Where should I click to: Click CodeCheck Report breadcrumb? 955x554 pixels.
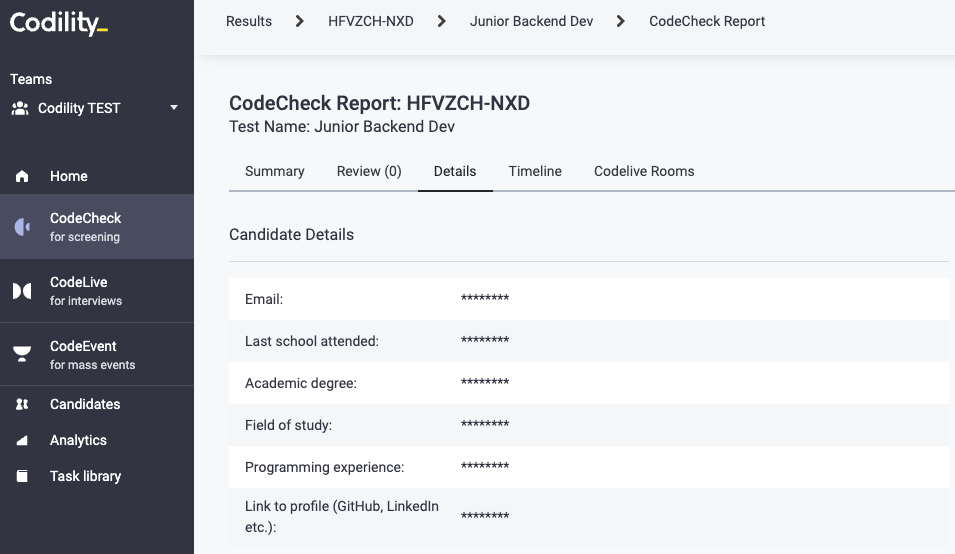tap(707, 21)
